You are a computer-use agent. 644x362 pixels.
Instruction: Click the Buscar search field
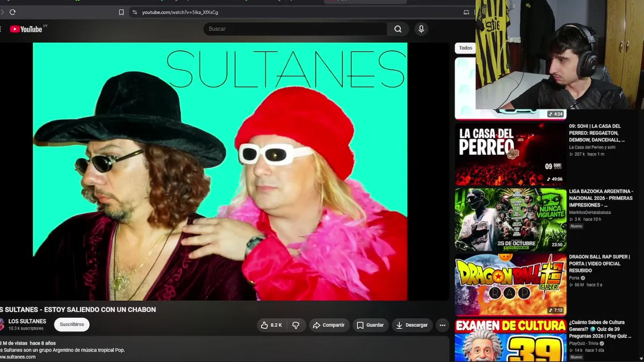pyautogui.click(x=295, y=29)
